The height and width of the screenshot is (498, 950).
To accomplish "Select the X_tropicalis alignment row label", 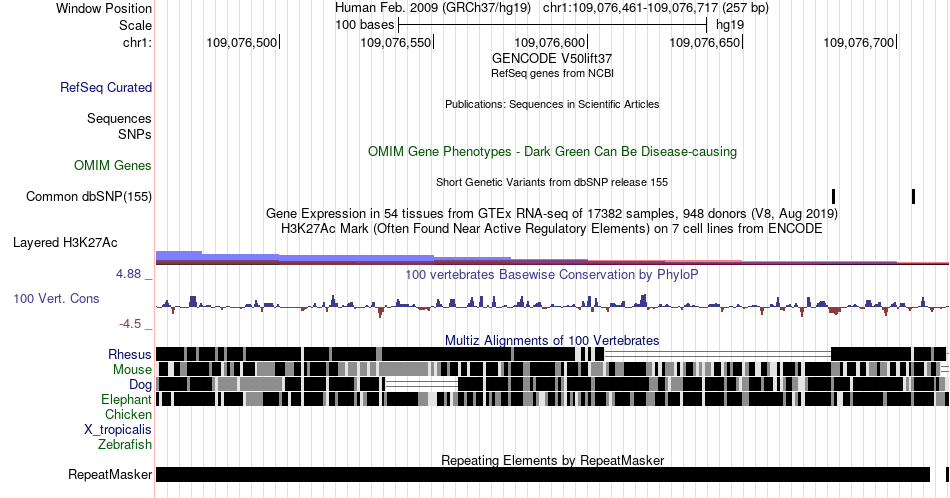I will click(118, 430).
